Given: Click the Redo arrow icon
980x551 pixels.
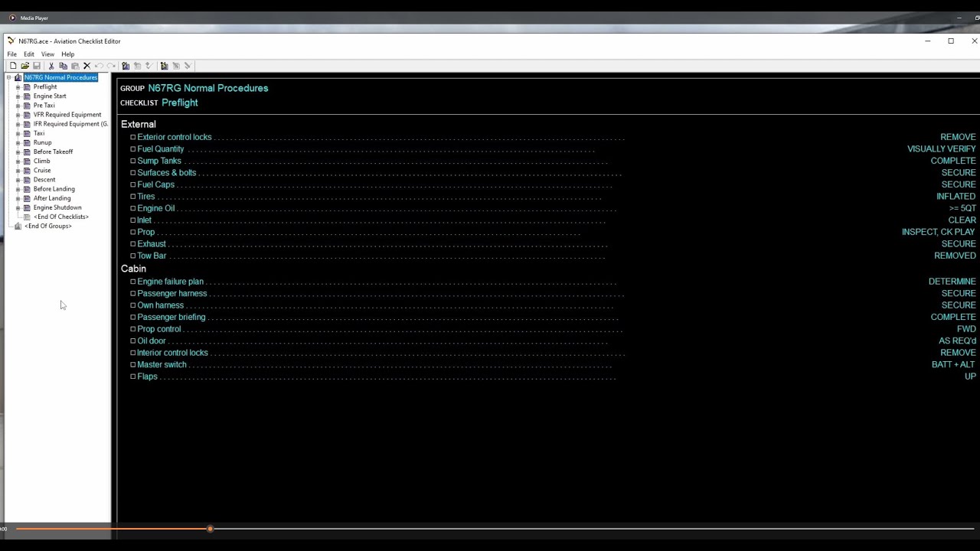Looking at the screenshot, I should tap(111, 66).
